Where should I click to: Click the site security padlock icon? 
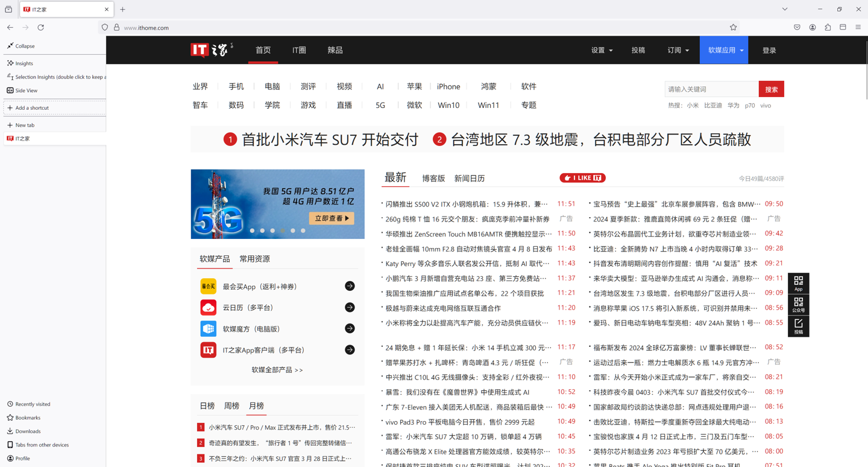click(117, 27)
